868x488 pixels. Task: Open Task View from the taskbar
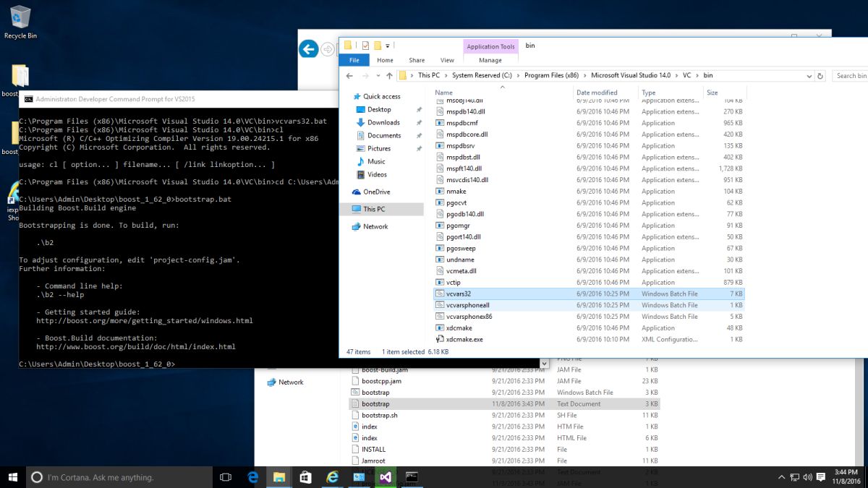(x=225, y=477)
